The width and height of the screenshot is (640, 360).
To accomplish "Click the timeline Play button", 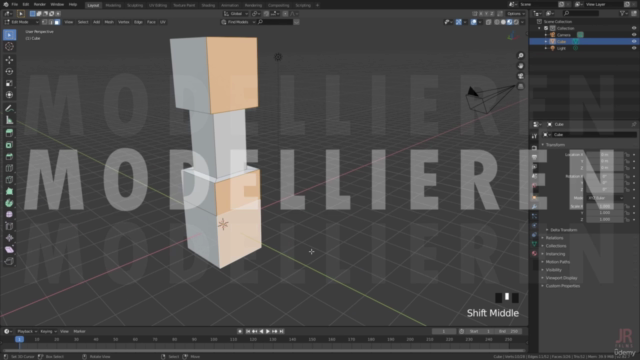I will 268,331.
